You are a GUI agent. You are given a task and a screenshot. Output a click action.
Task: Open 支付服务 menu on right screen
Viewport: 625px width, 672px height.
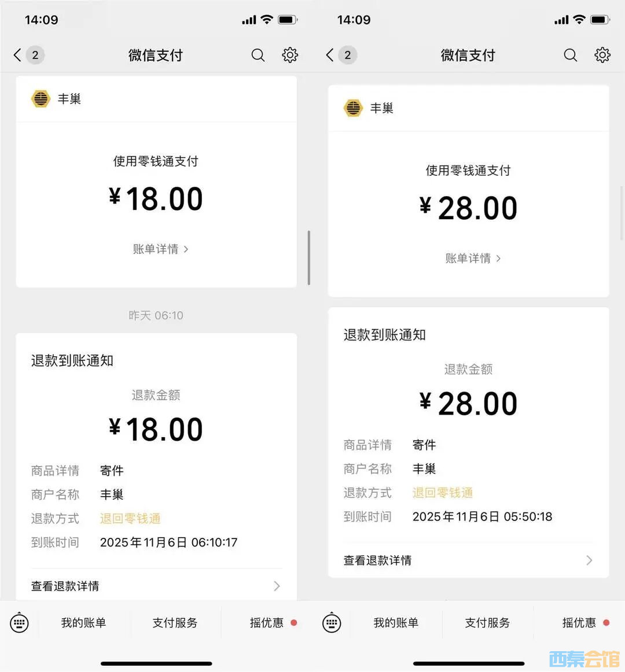point(487,623)
